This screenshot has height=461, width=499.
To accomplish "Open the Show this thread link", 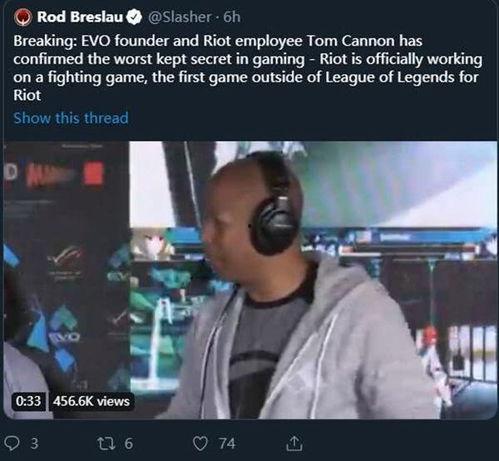I will [x=71, y=118].
